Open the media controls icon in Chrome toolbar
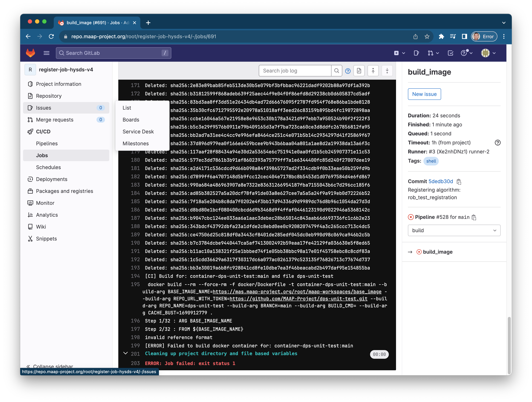 tap(453, 36)
